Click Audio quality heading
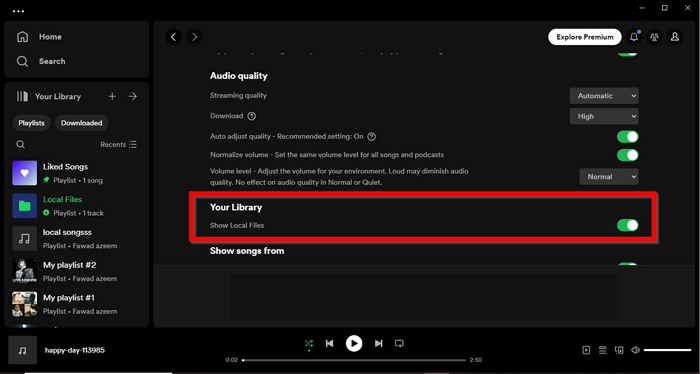This screenshot has width=700, height=374. tap(239, 76)
